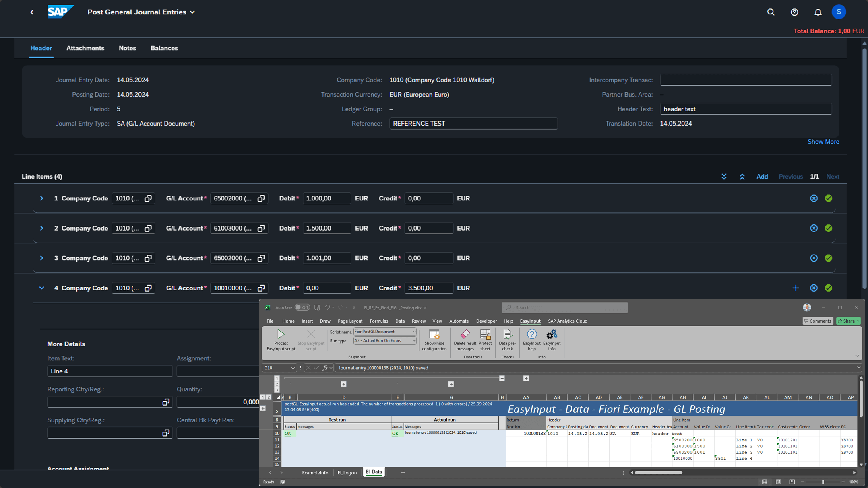Switch to Page Layout view in Excel status bar
Image resolution: width=868 pixels, height=488 pixels.
(x=778, y=482)
